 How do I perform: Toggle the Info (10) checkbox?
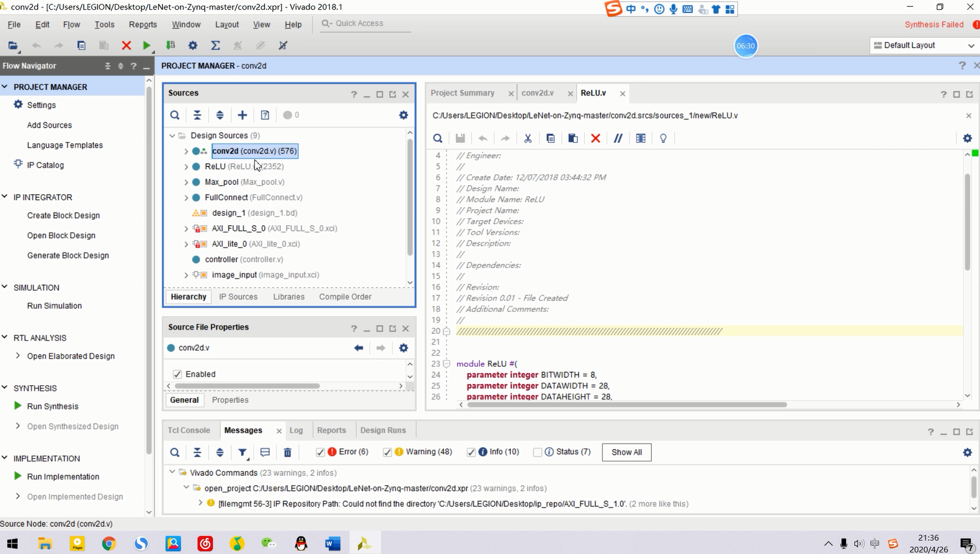[x=471, y=452]
